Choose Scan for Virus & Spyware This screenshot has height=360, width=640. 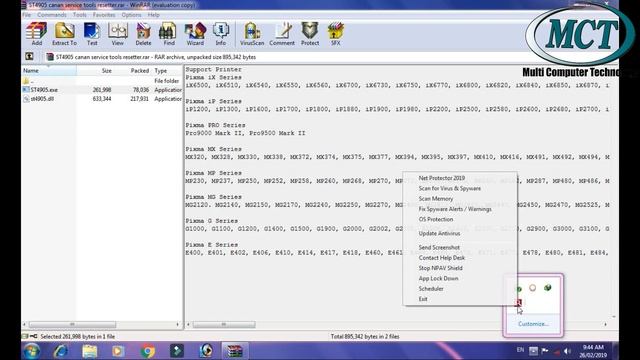tap(449, 188)
